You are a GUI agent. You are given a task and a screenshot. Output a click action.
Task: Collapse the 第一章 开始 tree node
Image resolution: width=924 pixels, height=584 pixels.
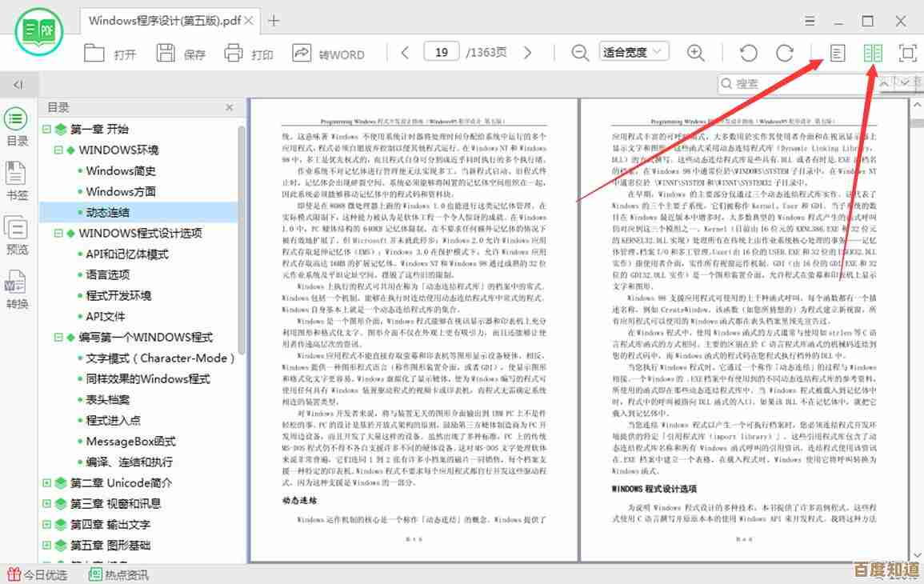coord(47,129)
